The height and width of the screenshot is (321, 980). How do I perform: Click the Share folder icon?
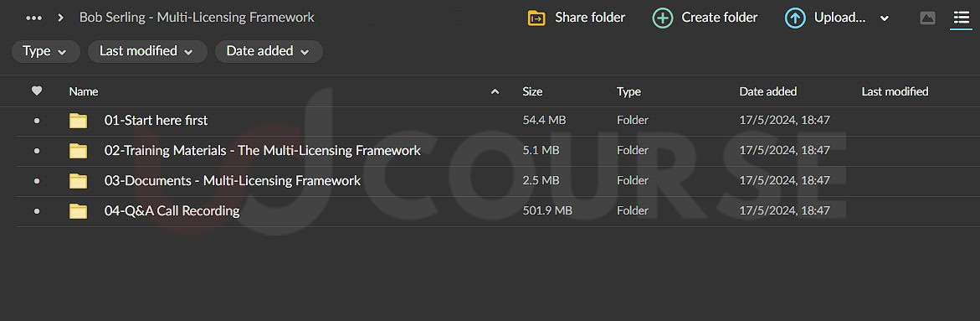tap(536, 18)
